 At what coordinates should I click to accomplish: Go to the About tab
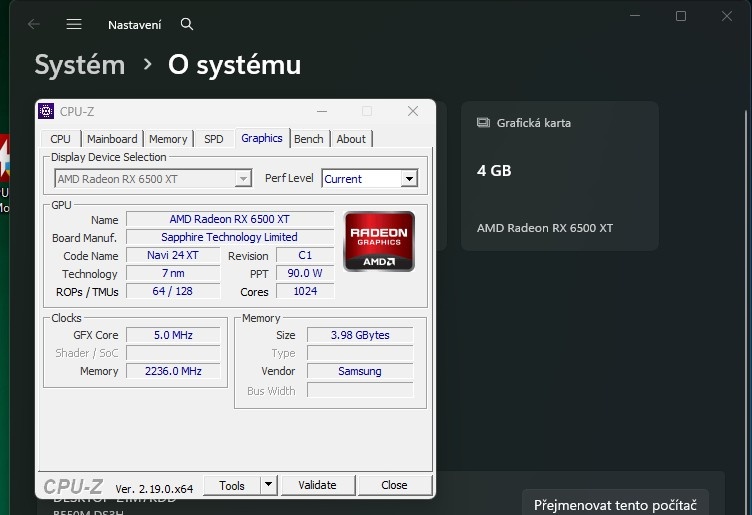click(x=351, y=139)
